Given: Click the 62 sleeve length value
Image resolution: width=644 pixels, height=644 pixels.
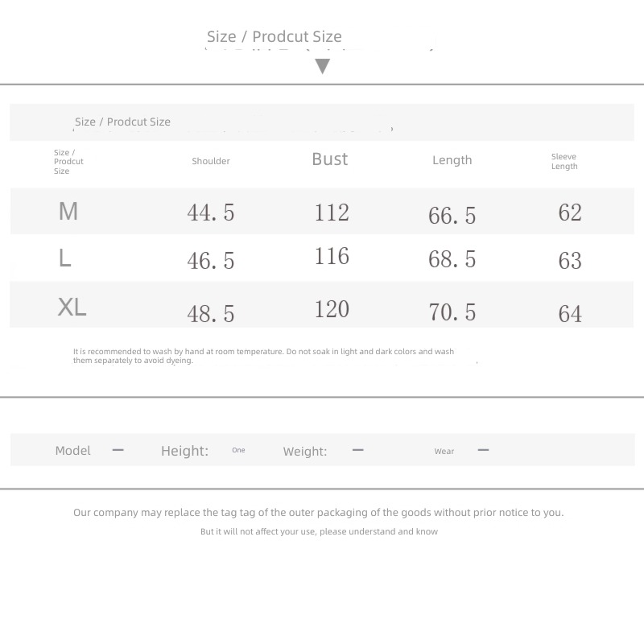Looking at the screenshot, I should coord(570,213).
